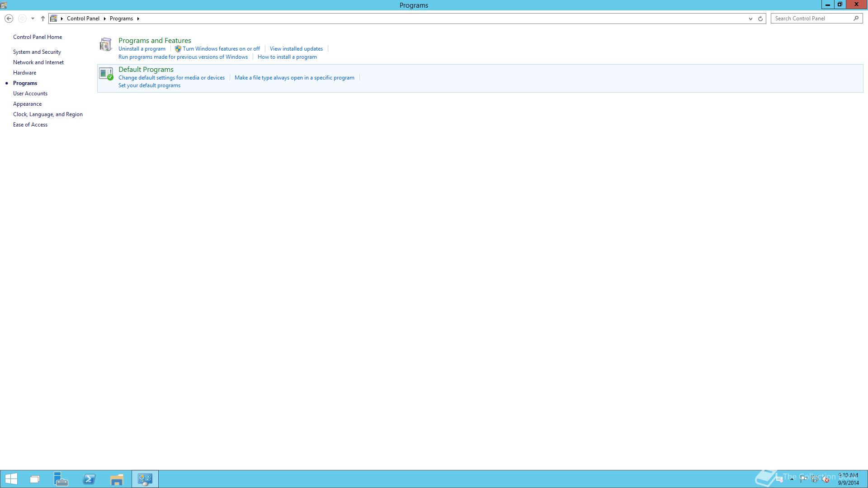
Task: Select Appearance in sidebar
Action: 27,104
